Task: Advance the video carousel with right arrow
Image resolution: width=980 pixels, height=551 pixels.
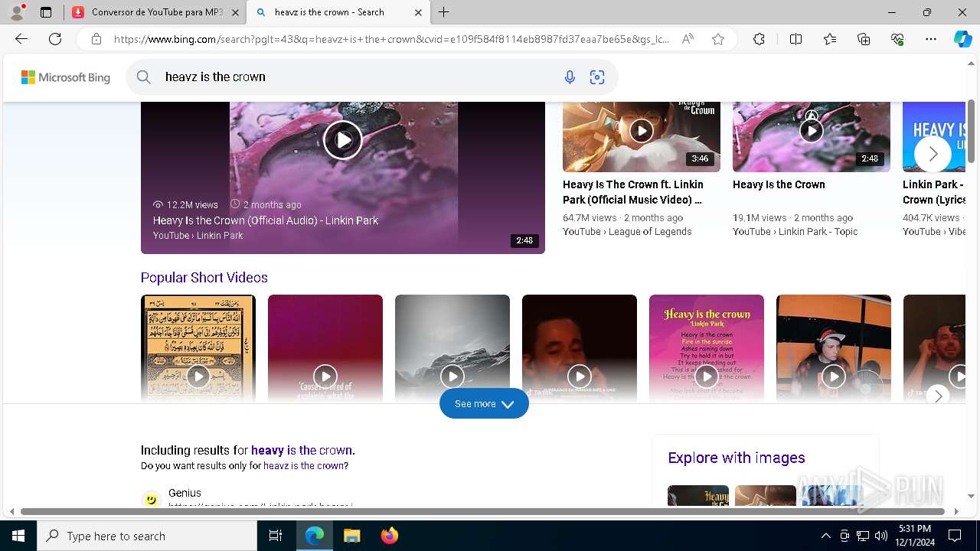Action: (x=933, y=155)
